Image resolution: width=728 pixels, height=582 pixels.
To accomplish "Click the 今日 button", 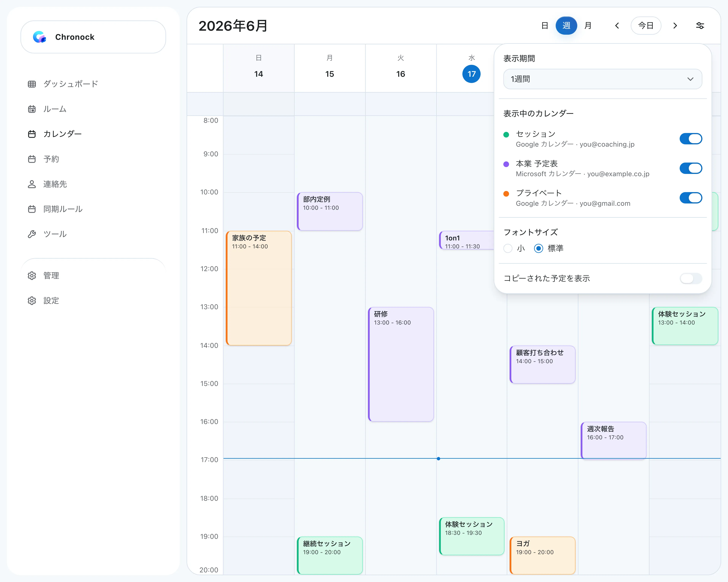I will 646,26.
